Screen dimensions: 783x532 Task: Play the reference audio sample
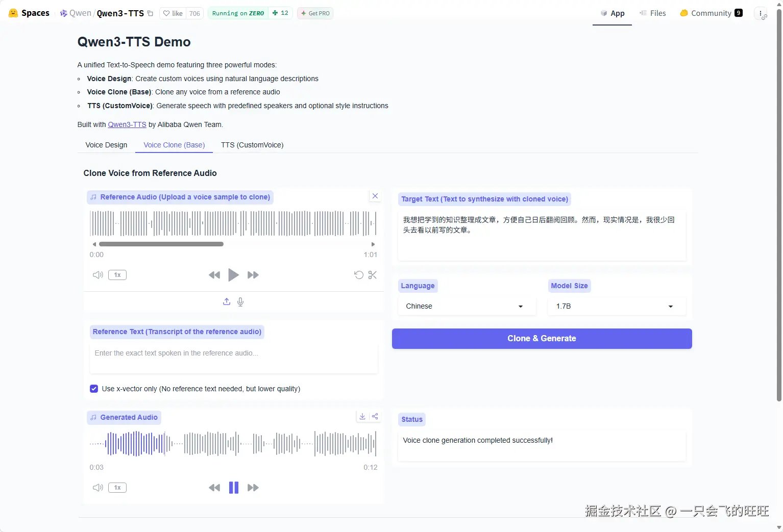233,275
